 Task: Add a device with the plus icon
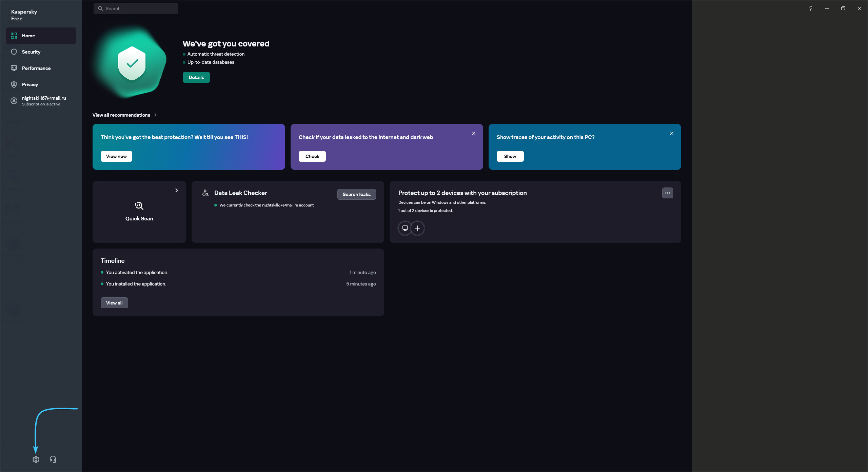[417, 228]
